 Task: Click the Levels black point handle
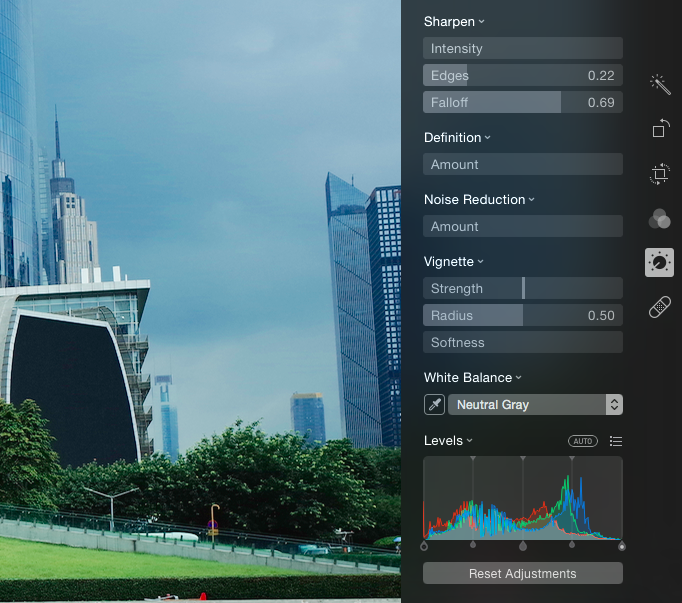tap(424, 546)
